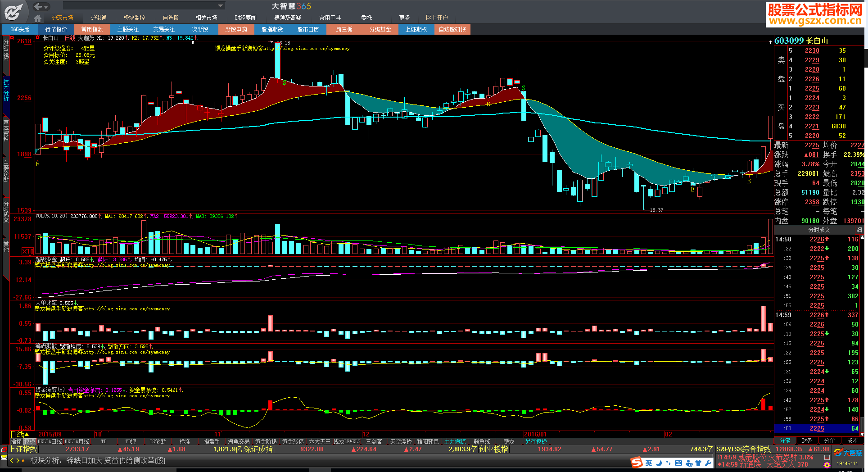Select the 股指期货 tab
The height and width of the screenshot is (472, 868).
[x=272, y=29]
